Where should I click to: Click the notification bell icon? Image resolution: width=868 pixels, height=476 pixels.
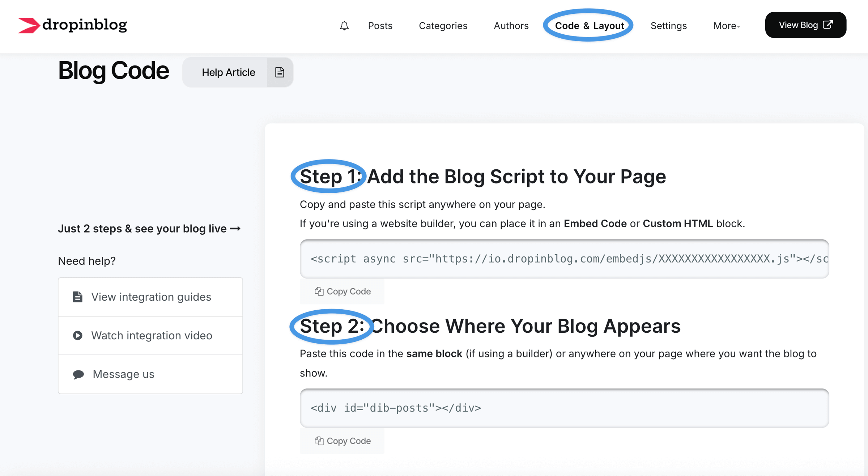coord(344,26)
